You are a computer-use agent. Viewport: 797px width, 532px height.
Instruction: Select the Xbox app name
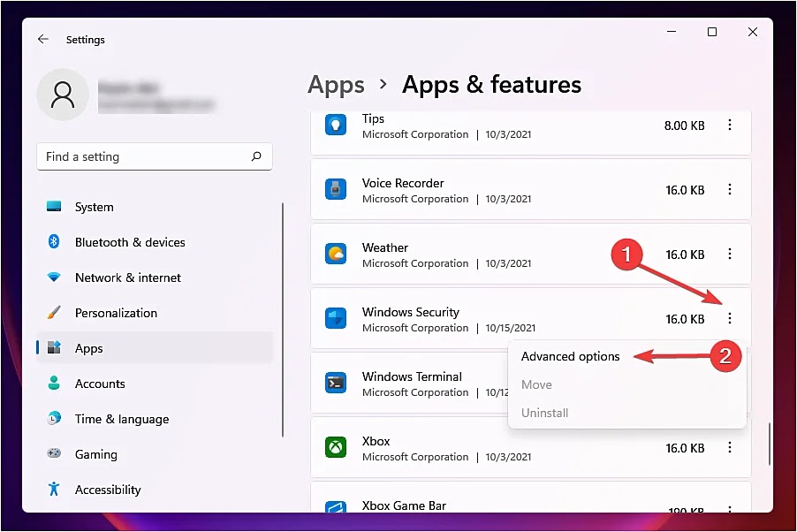point(376,442)
